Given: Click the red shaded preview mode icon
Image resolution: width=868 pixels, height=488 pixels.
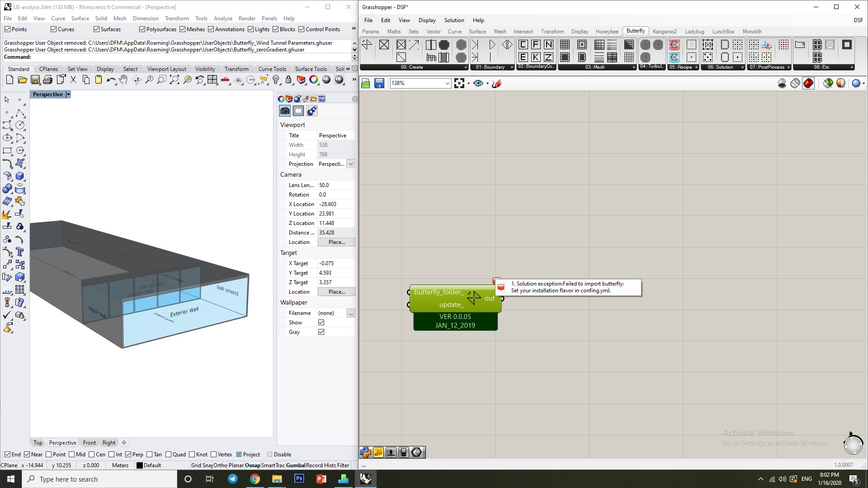Looking at the screenshot, I should point(808,83).
